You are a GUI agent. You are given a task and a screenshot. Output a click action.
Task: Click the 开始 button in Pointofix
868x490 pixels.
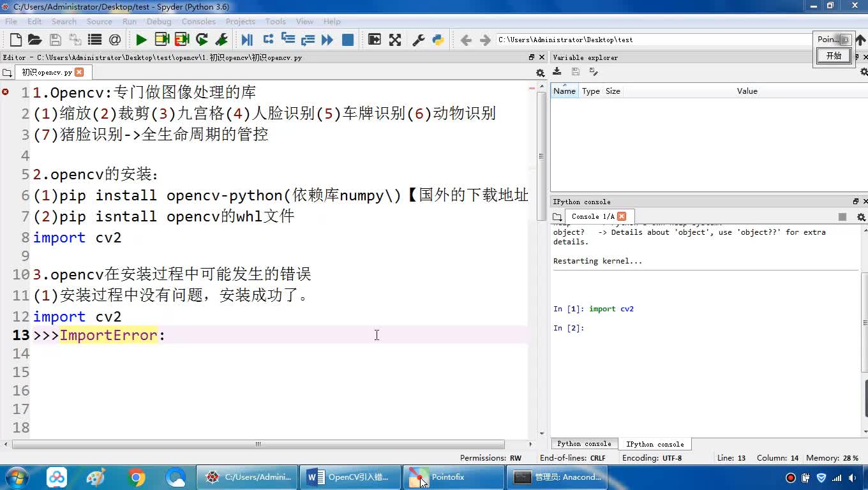(x=834, y=56)
